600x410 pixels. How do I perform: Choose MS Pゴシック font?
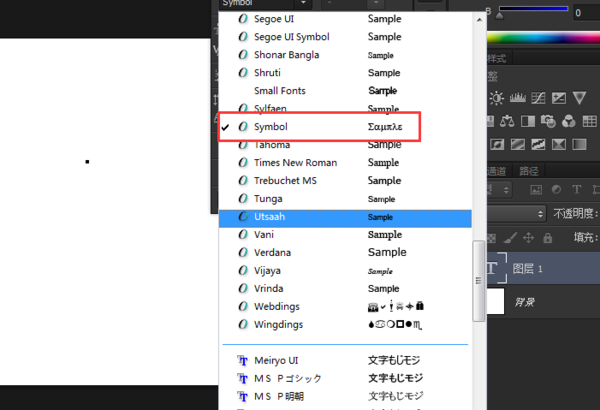click(x=345, y=379)
